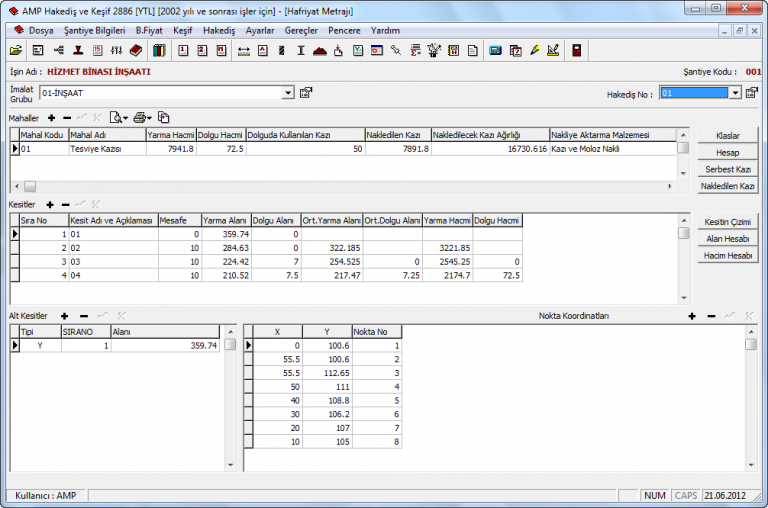The width and height of the screenshot is (768, 508).
Task: Add a point in Nokta Koordinatları
Action: coord(691,316)
